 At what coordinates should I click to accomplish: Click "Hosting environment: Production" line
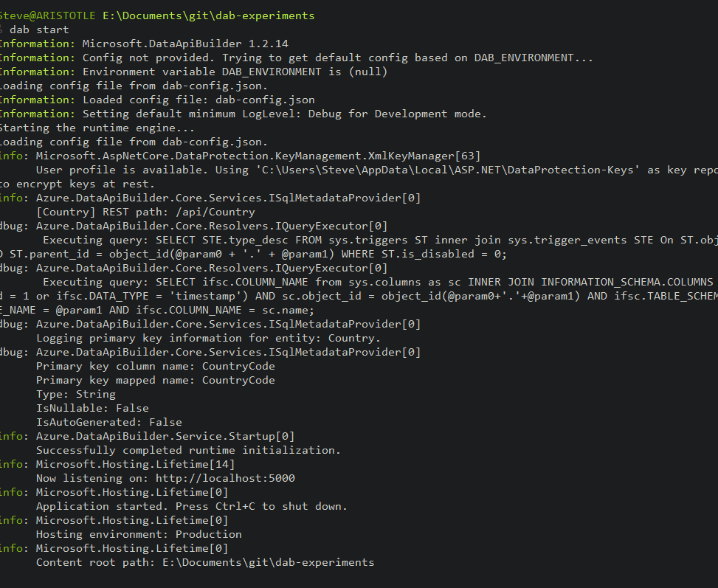pos(139,534)
